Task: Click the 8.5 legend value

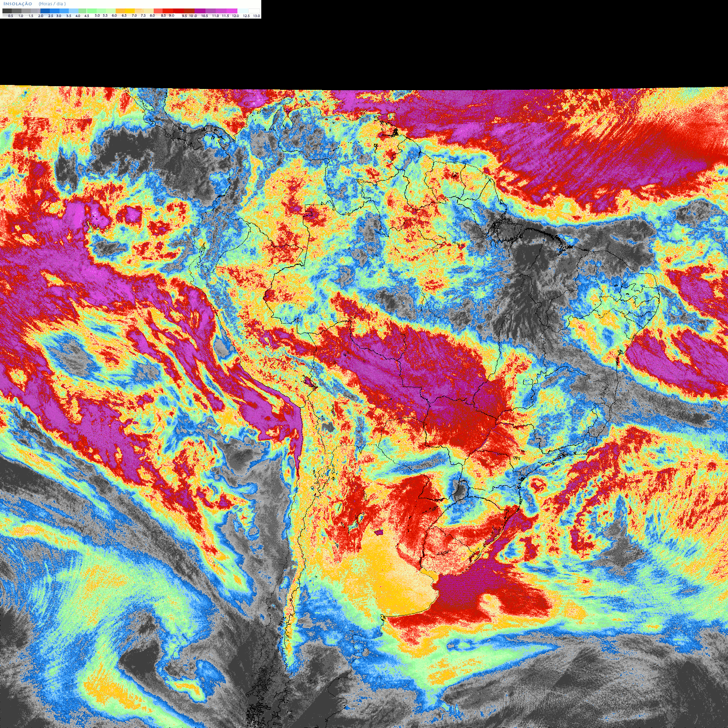Action: (163, 15)
